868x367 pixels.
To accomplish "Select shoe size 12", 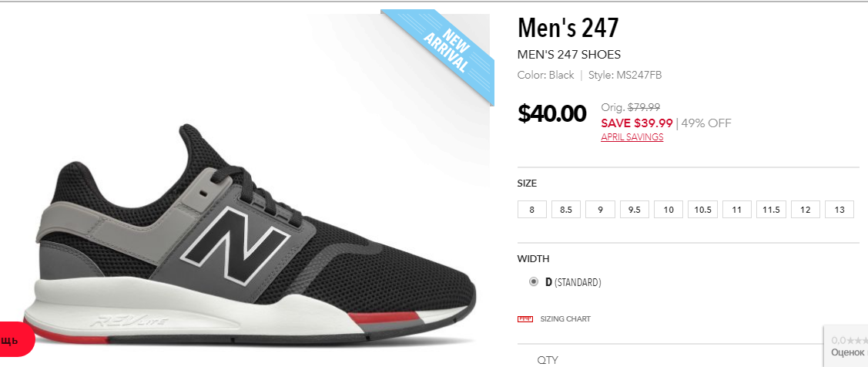I will pos(806,210).
